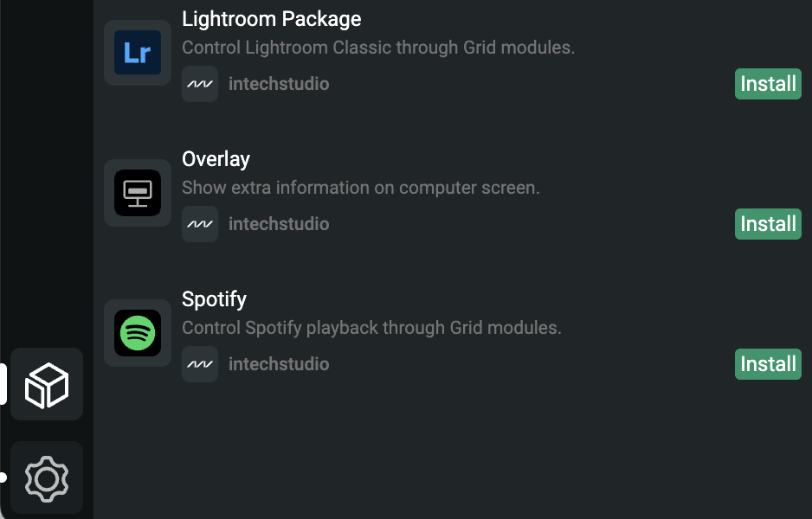Open the settings gear icon in sidebar

47,477
